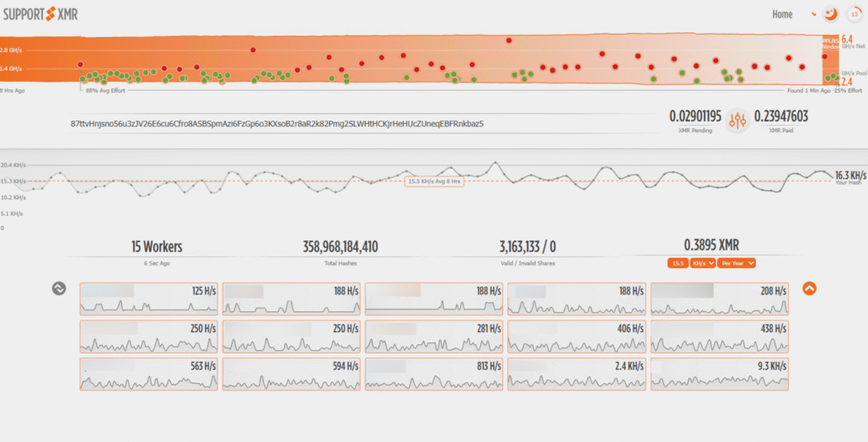Open the Per Year period dropdown
The image size is (868, 442).
736,263
